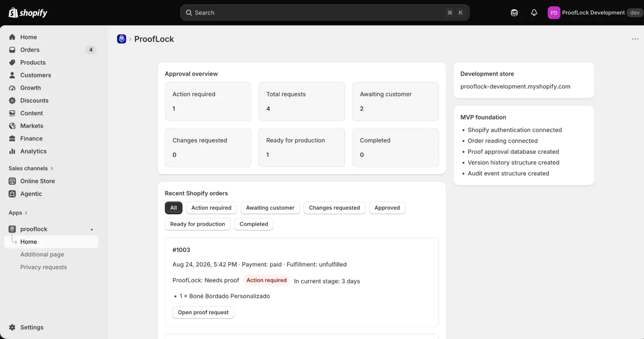Screen dimensions: 644x339
Task: Click the Products tag icon
Action: point(12,62)
